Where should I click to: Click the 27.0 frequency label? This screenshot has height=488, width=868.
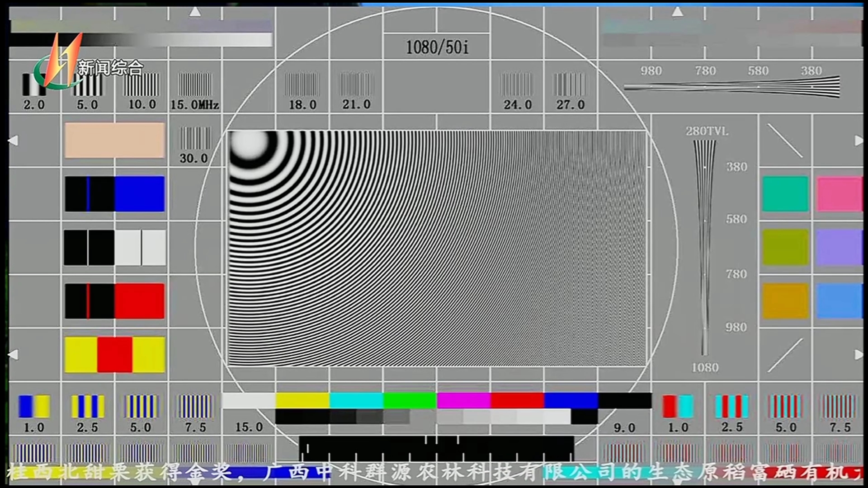point(571,105)
